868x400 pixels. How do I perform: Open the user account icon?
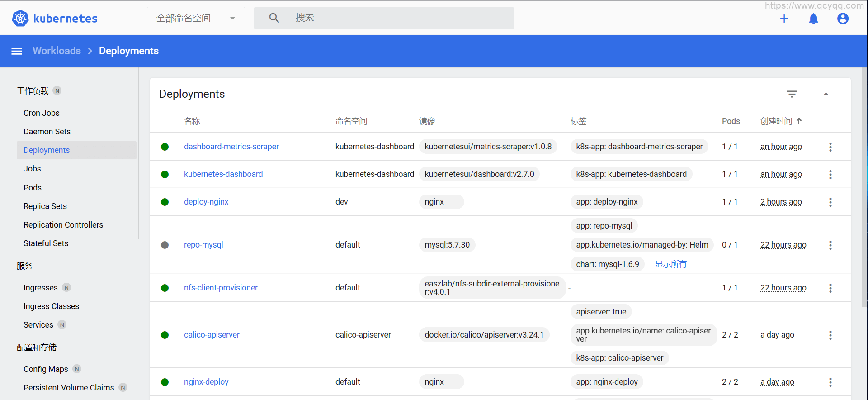pos(842,19)
